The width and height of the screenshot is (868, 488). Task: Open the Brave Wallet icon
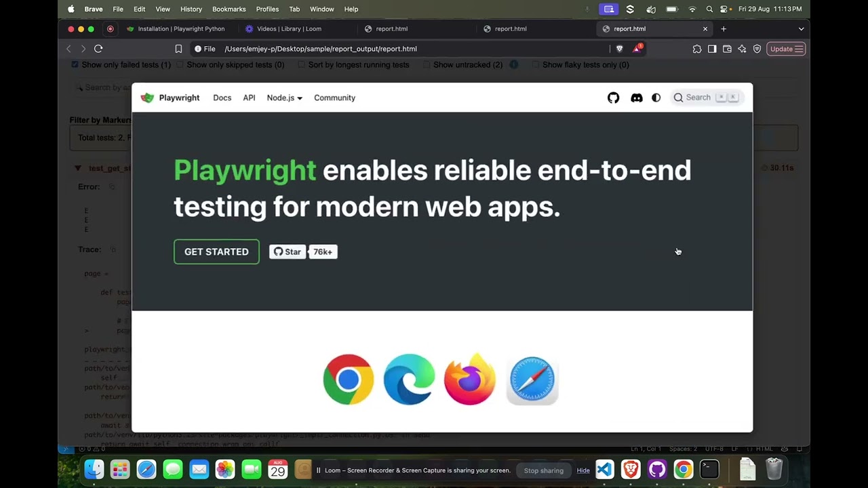click(727, 49)
